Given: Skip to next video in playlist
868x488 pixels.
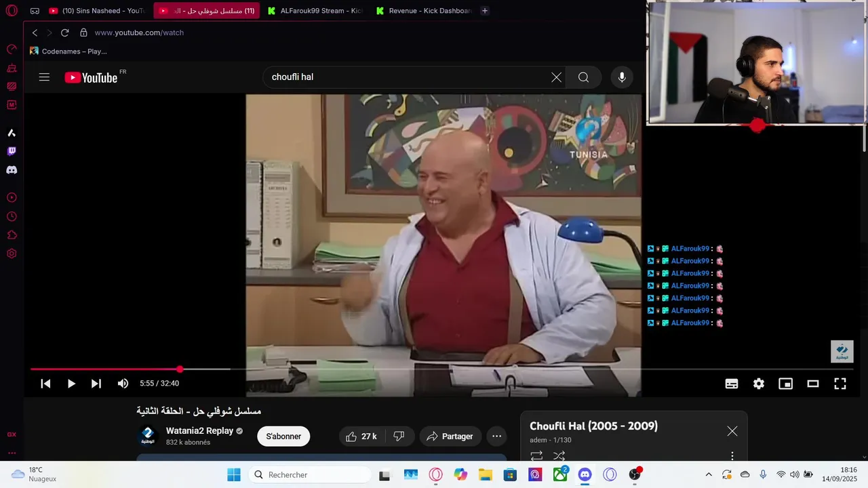Looking at the screenshot, I should click(96, 384).
